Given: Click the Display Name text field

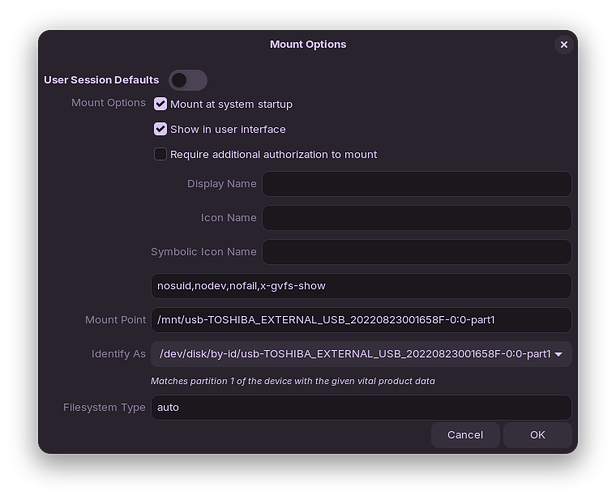Looking at the screenshot, I should point(416,184).
